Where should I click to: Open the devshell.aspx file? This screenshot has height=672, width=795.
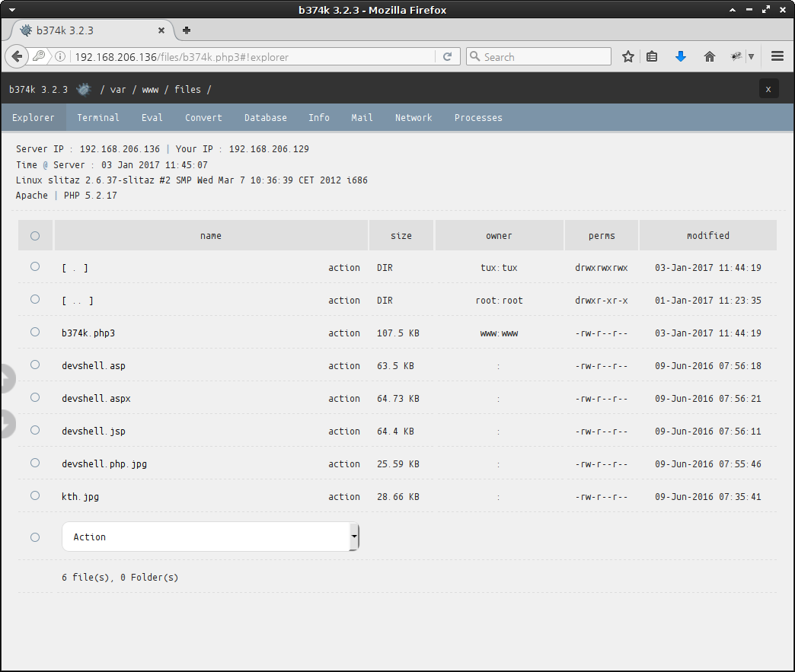97,399
